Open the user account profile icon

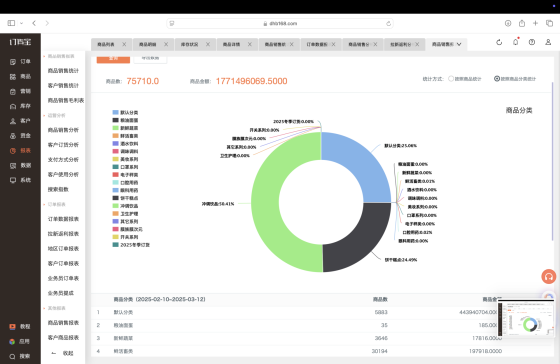tap(548, 42)
